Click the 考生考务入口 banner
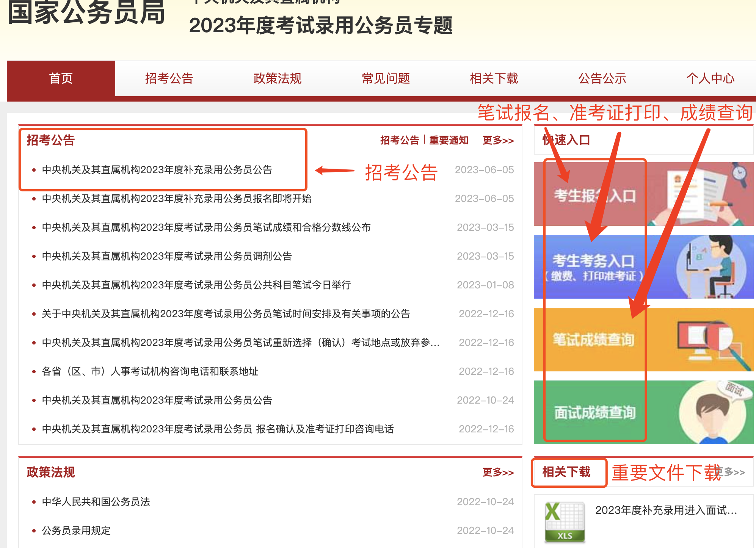 (643, 267)
